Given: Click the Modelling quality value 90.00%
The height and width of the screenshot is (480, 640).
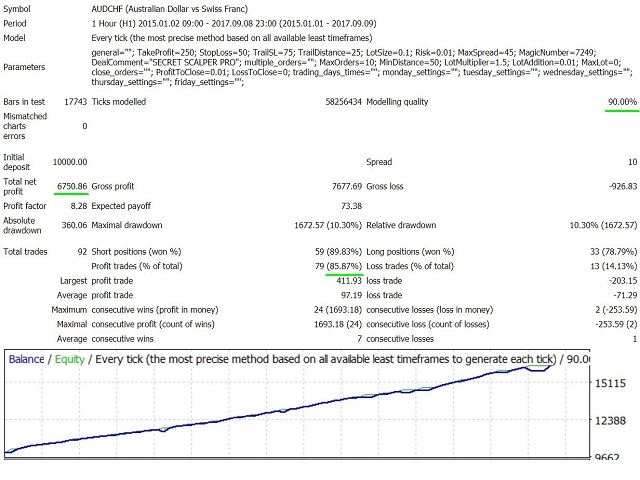Looking at the screenshot, I should click(622, 102).
